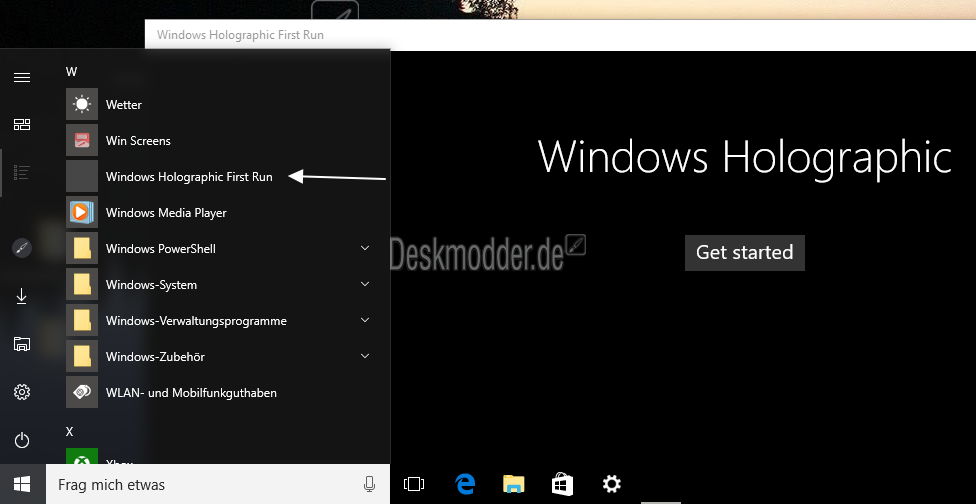Launch Microsoft Edge from taskbar
The height and width of the screenshot is (504, 976).
(464, 484)
